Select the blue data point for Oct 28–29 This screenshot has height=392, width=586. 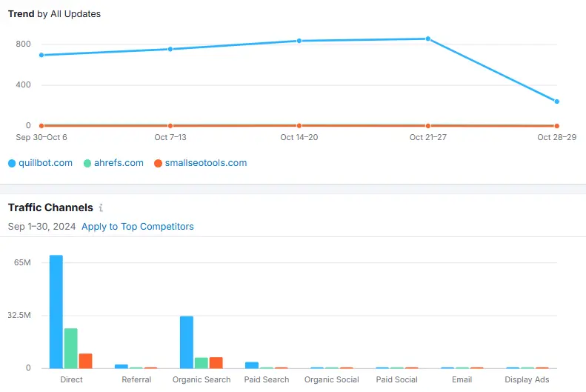556,102
